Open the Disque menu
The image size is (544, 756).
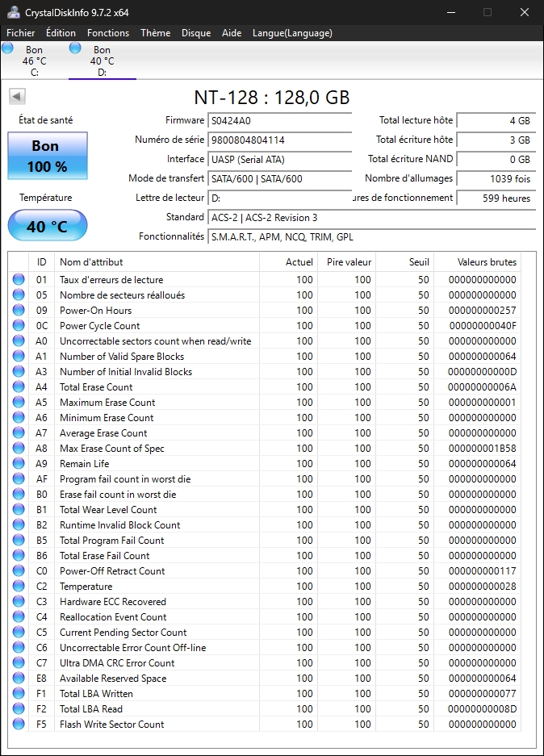[196, 33]
